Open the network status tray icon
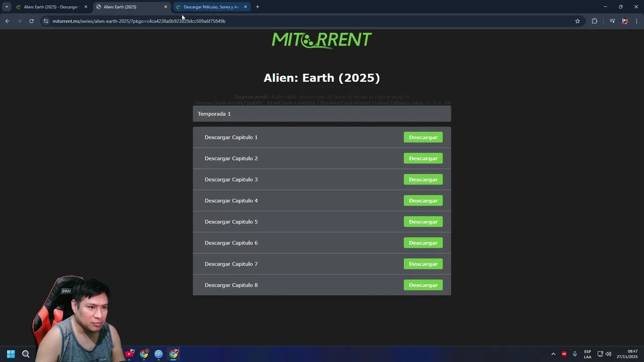Image resolution: width=644 pixels, height=362 pixels. [600, 354]
